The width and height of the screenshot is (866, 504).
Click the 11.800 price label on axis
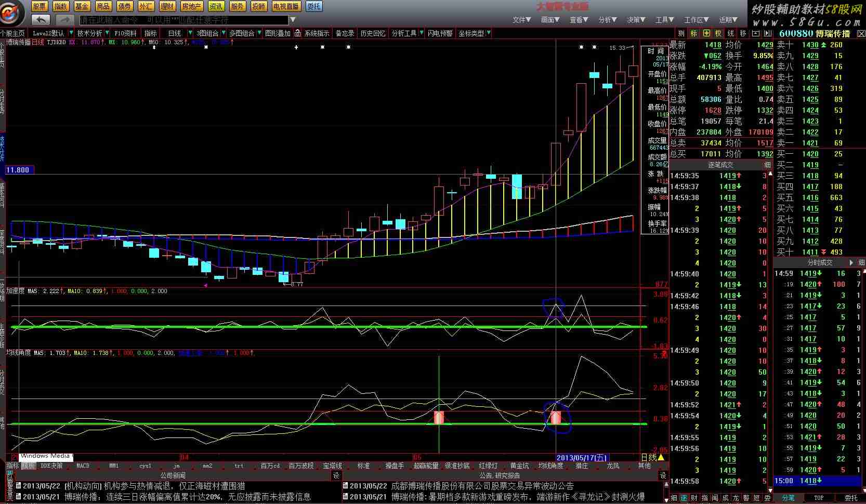20,170
